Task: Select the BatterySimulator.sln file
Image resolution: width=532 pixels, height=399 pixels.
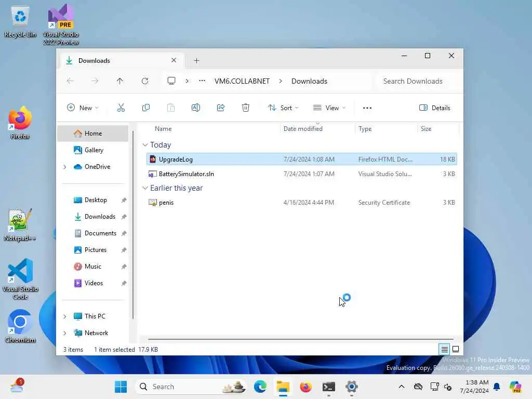Action: point(302,174)
